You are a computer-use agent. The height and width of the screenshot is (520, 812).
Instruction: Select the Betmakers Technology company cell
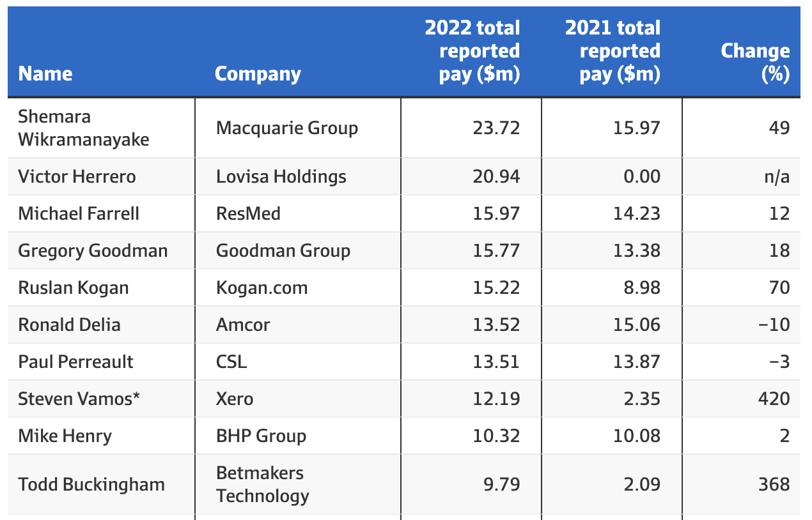tap(262, 484)
